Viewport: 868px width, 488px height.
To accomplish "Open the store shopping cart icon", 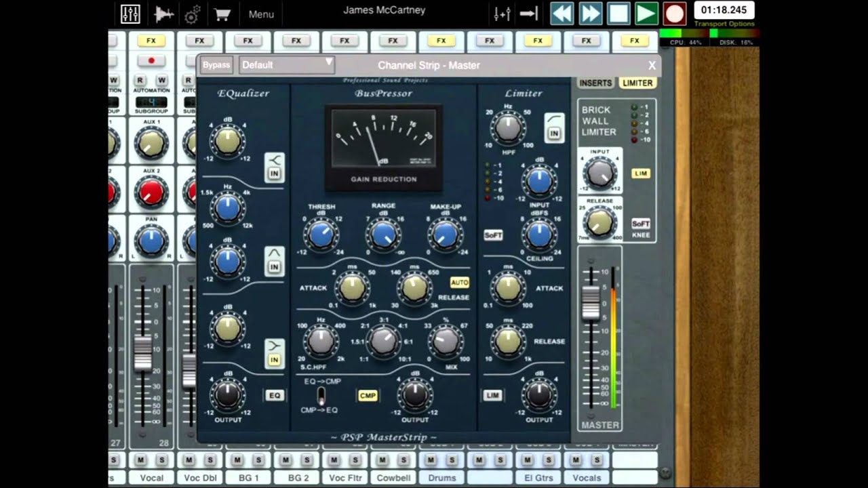I will (222, 14).
